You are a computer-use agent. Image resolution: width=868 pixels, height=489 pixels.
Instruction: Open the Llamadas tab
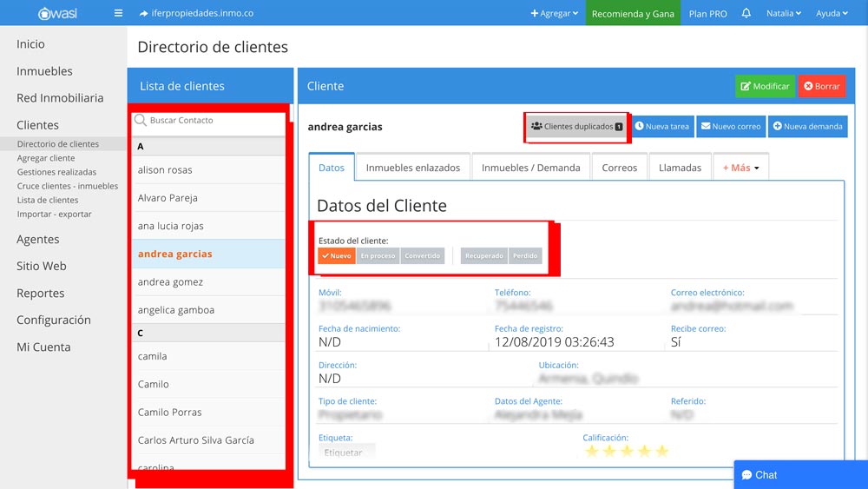(x=680, y=168)
